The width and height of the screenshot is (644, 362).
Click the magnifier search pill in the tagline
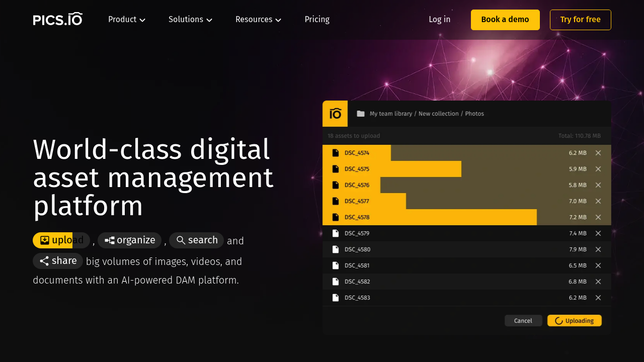[x=181, y=240]
